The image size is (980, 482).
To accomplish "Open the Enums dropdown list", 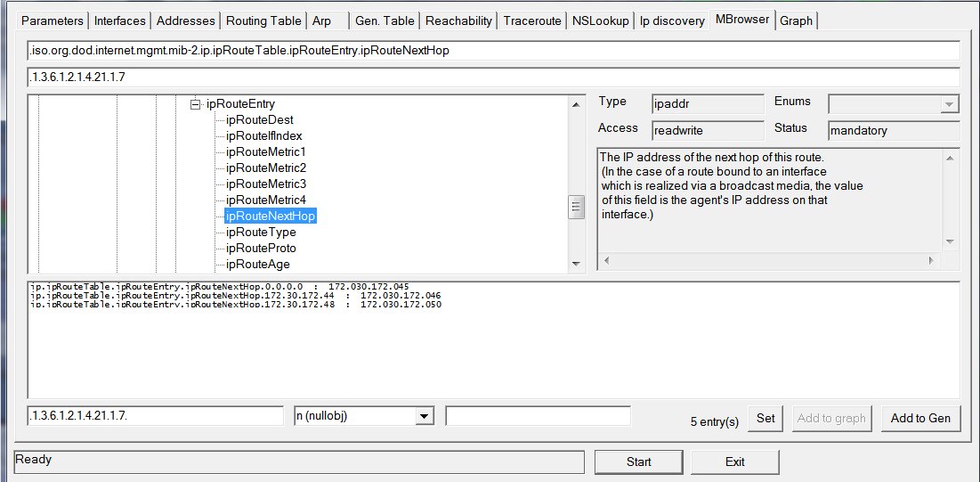I will [x=949, y=104].
